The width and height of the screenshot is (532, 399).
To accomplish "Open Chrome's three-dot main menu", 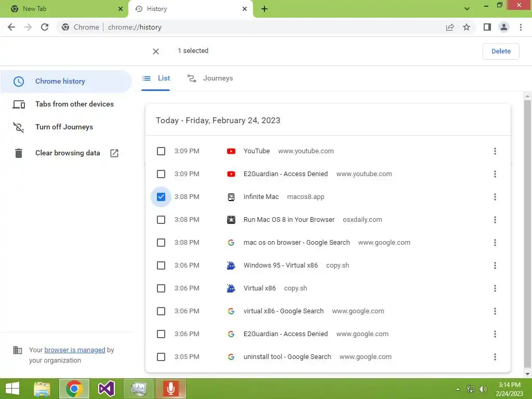I will (x=521, y=27).
